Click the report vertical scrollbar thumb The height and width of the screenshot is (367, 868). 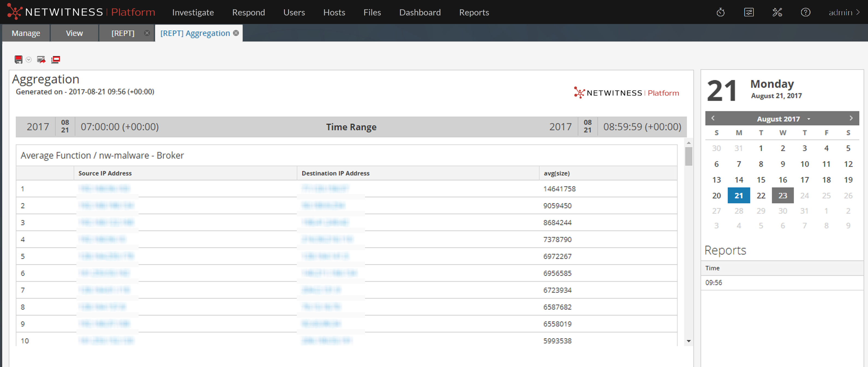pos(689,156)
